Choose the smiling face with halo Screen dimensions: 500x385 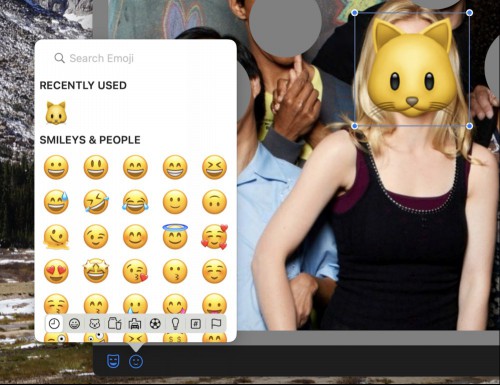[x=175, y=236]
